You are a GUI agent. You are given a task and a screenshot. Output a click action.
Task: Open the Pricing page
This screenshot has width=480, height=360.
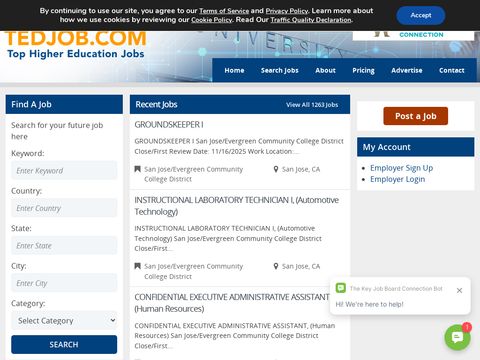[363, 70]
